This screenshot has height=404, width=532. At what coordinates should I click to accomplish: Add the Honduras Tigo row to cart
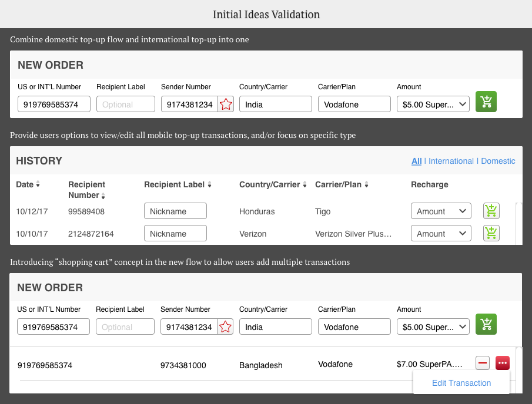[491, 211]
